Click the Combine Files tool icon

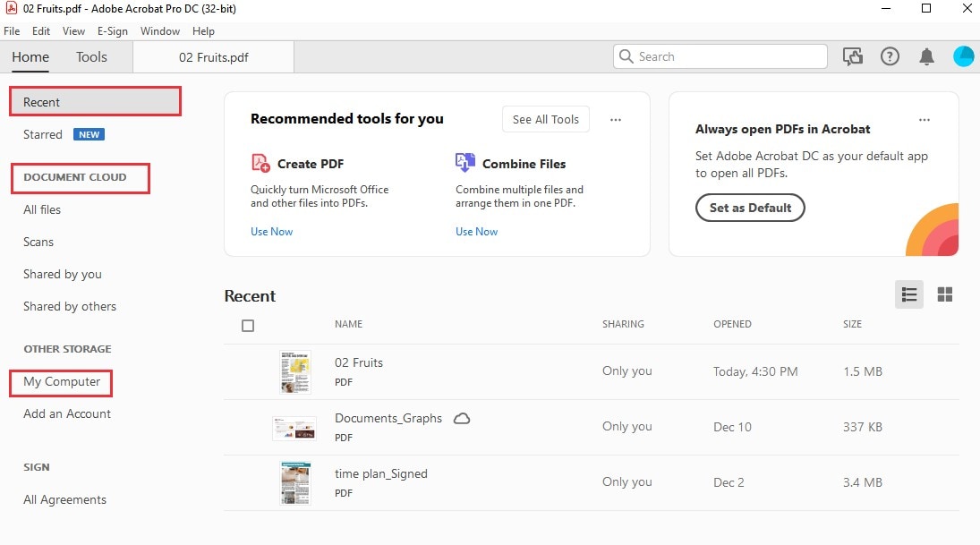[x=465, y=163]
